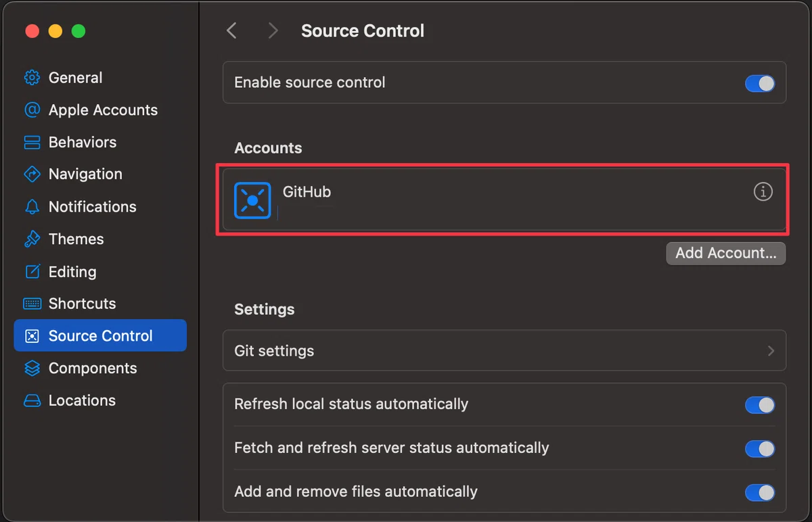Click the Accounts section heading
This screenshot has height=522, width=812.
coord(268,148)
